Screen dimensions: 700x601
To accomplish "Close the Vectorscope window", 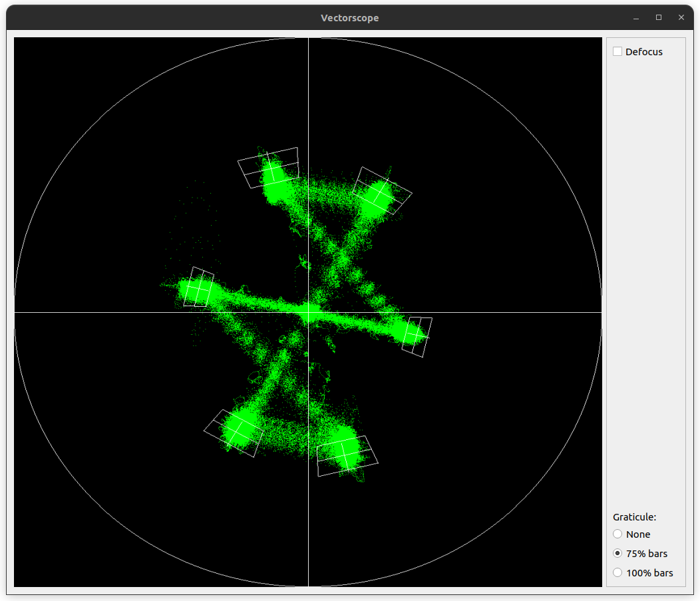I will click(x=681, y=18).
